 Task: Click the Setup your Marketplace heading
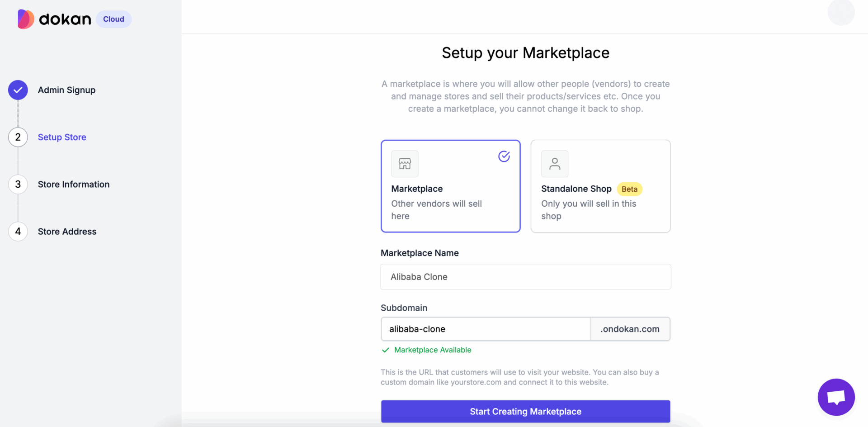[x=525, y=53]
